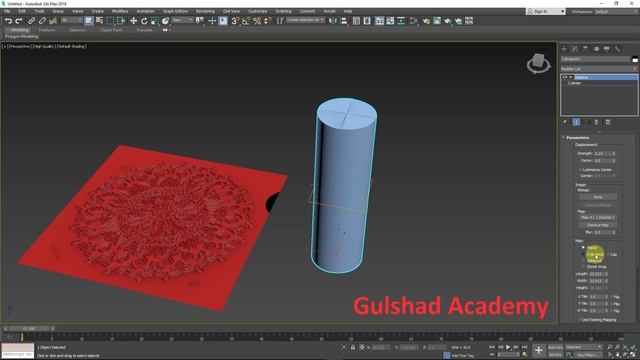Click the Redo arrow in main toolbar

(x=19, y=21)
